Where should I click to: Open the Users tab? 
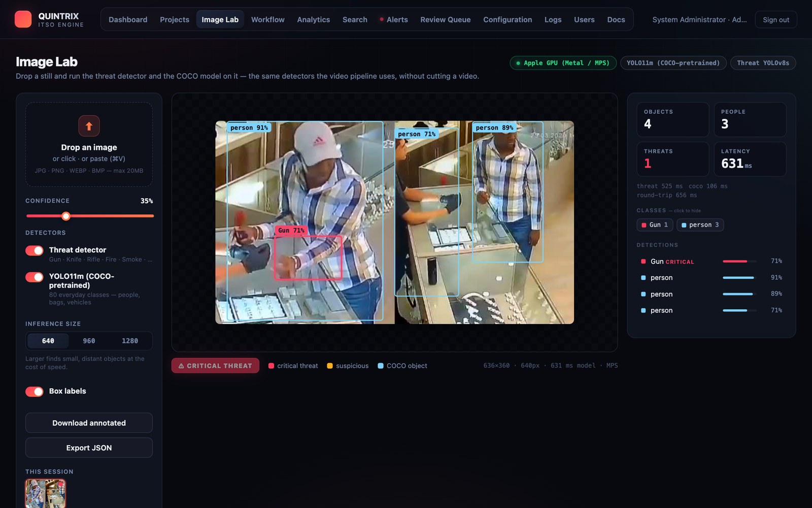584,19
